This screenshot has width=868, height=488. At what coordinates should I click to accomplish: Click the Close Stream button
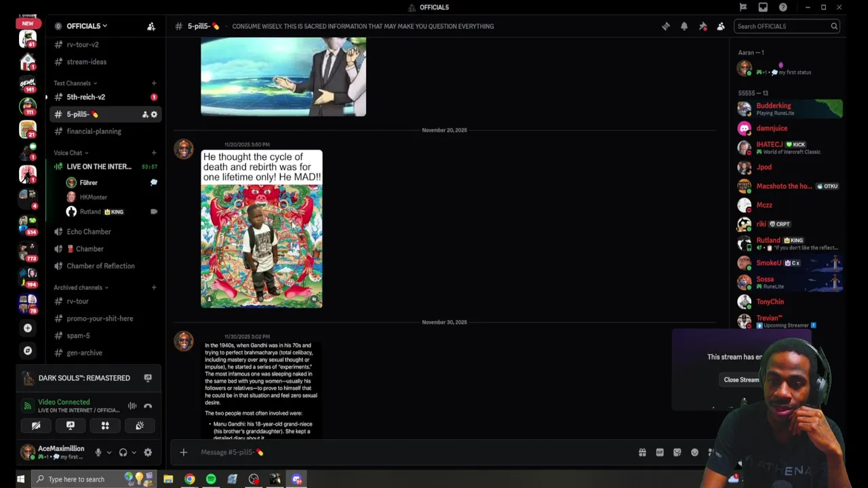point(741,380)
